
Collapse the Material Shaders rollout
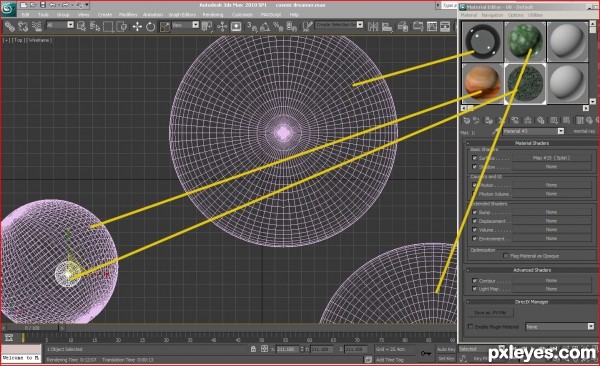click(x=532, y=143)
